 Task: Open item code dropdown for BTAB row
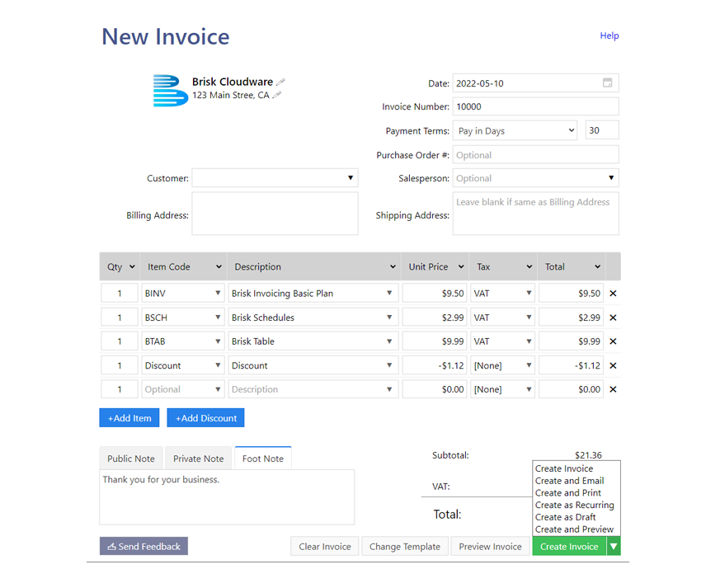click(218, 341)
